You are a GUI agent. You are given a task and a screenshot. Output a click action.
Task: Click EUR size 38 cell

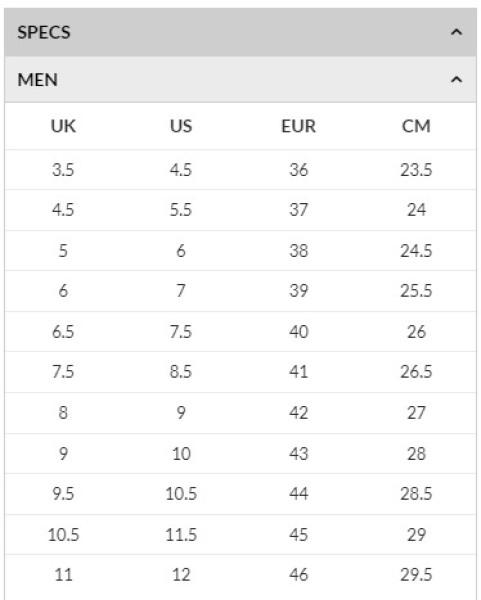click(298, 251)
